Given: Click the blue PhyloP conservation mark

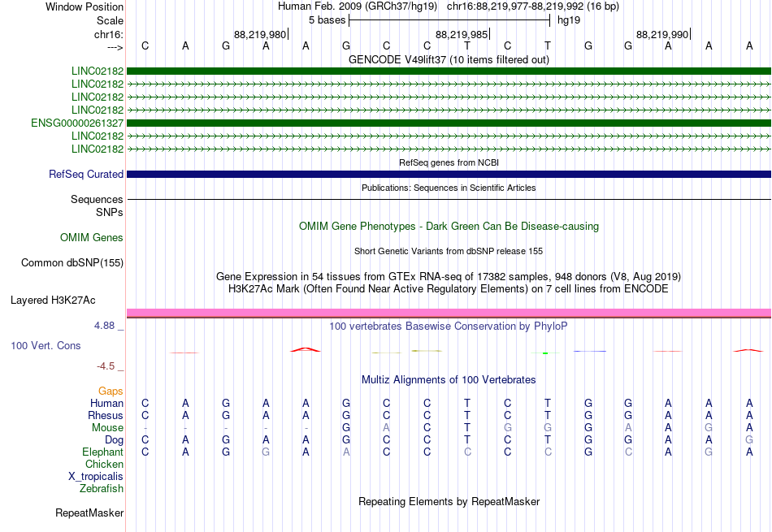Looking at the screenshot, I should click(x=590, y=351).
